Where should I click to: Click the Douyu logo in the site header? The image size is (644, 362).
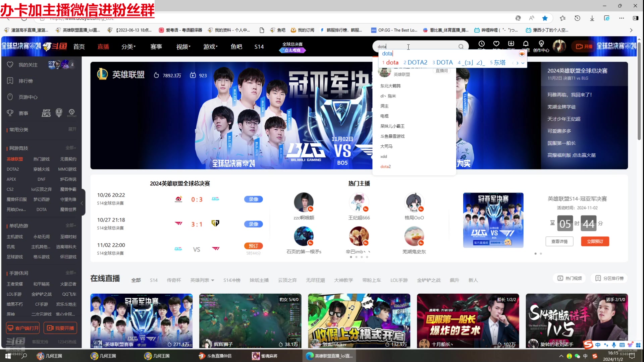click(55, 46)
